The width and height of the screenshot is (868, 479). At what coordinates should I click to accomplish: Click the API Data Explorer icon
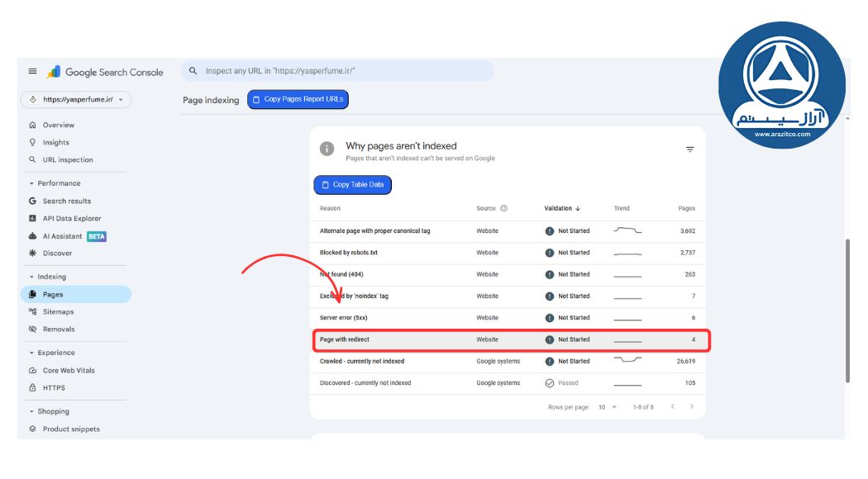click(x=33, y=219)
